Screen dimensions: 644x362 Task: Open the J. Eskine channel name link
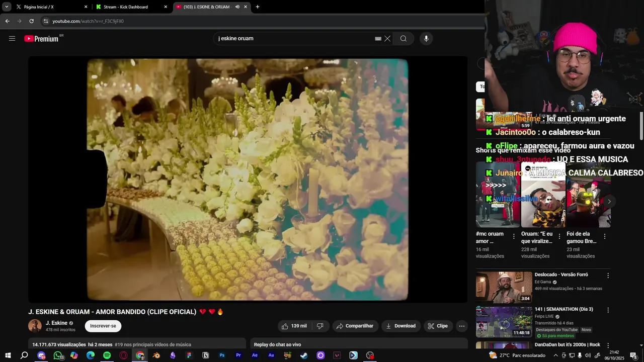pyautogui.click(x=56, y=323)
